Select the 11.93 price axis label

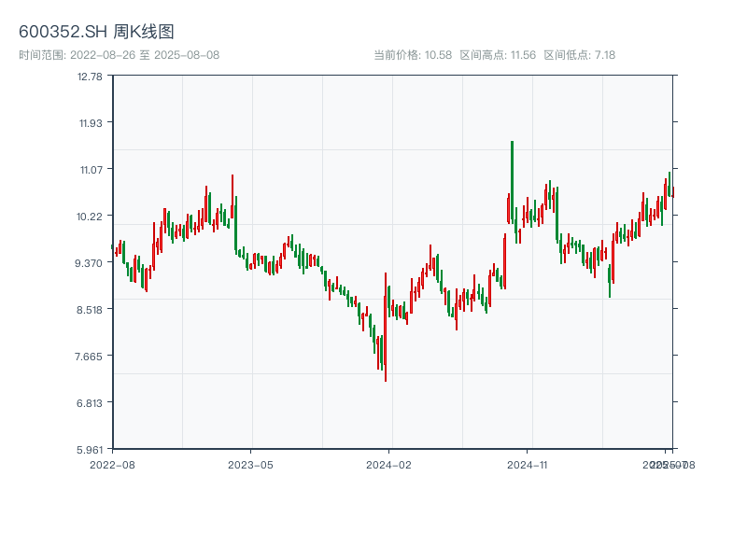[91, 122]
